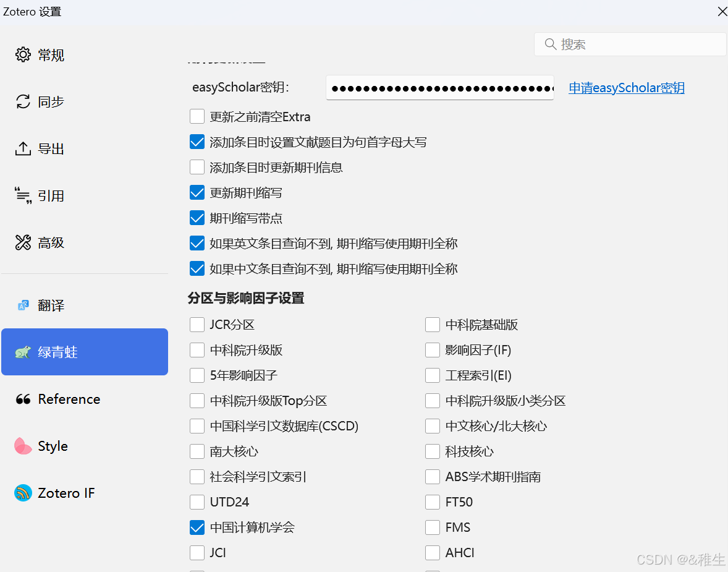Viewport: 728px width, 572px height.
Task: Click the translate icon beside 翻译
Action: (x=23, y=305)
